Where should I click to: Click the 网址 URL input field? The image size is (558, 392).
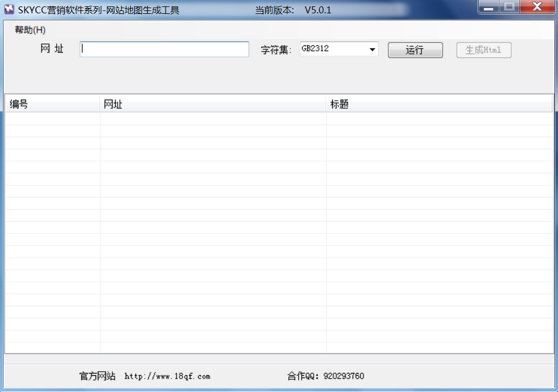point(164,49)
